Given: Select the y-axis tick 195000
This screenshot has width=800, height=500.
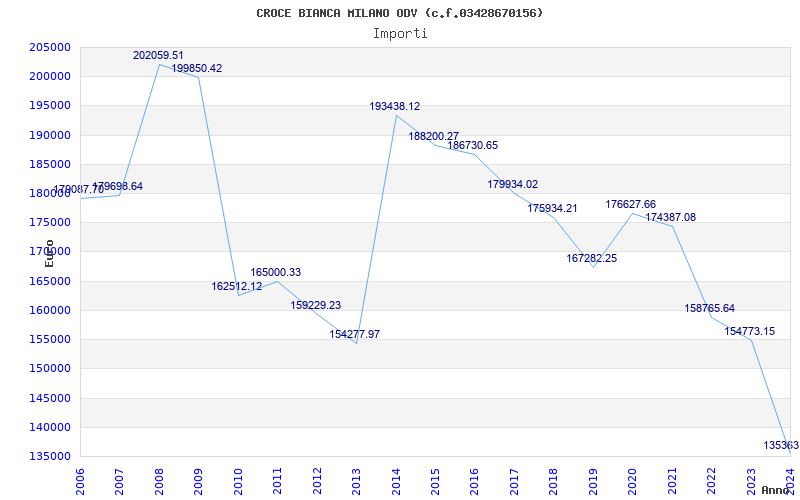Looking at the screenshot, I should (50, 106).
